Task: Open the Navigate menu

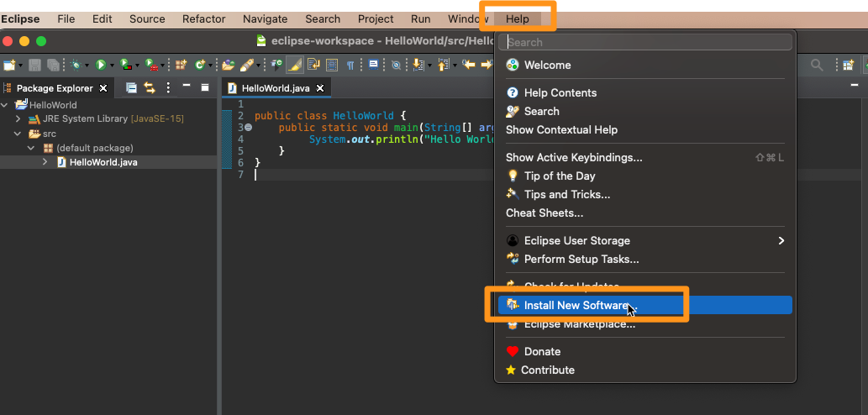Action: 266,18
